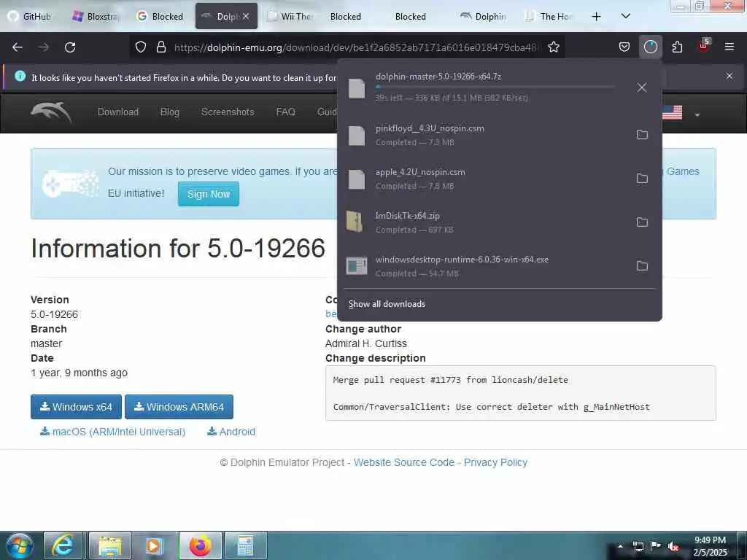
Task: Close the active Dolphin tab
Action: tap(246, 16)
